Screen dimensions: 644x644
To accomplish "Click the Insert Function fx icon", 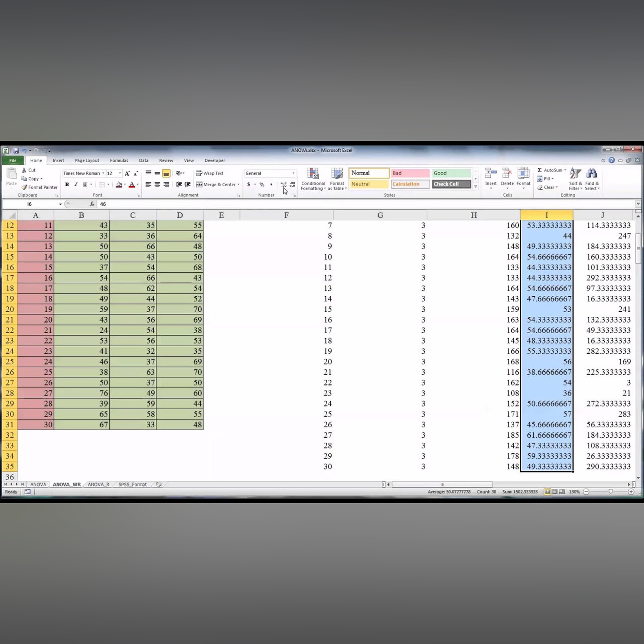I will (92, 204).
